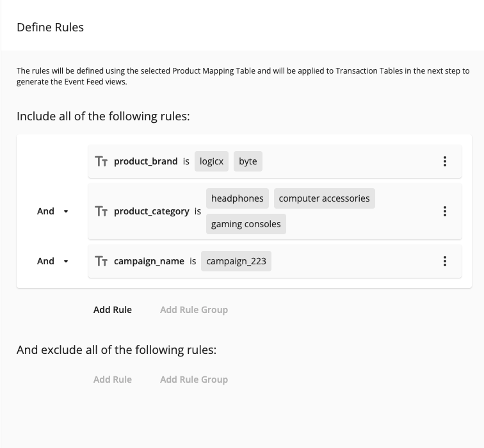Screen dimensions: 484x448
Task: Click Add Rule Group under the exclude rules
Action: (x=194, y=380)
